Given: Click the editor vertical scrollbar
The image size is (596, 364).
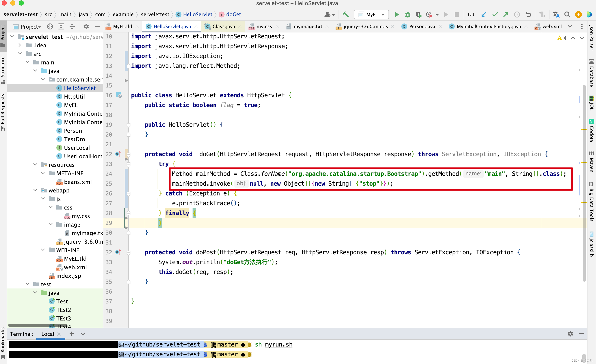Looking at the screenshot, I should tap(584, 183).
